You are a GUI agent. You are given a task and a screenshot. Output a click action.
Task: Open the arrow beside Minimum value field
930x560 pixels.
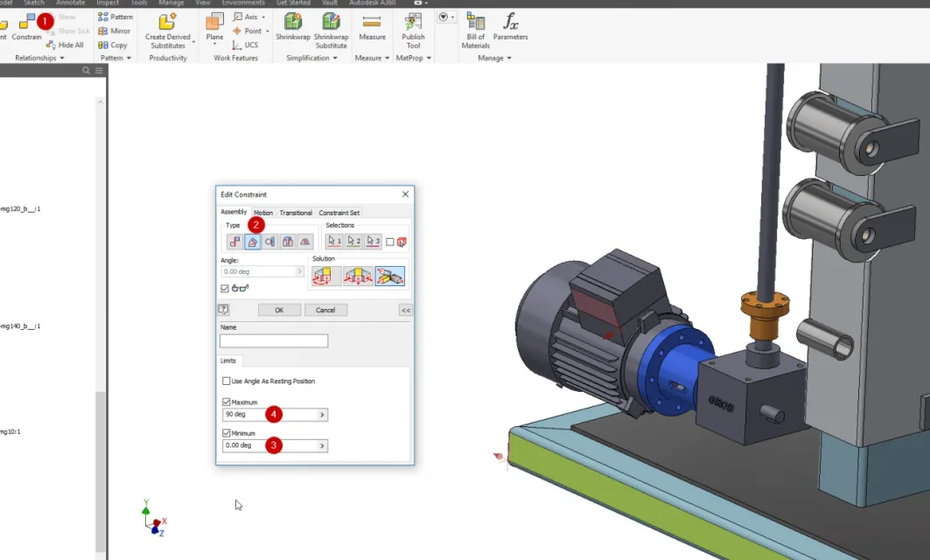click(322, 445)
